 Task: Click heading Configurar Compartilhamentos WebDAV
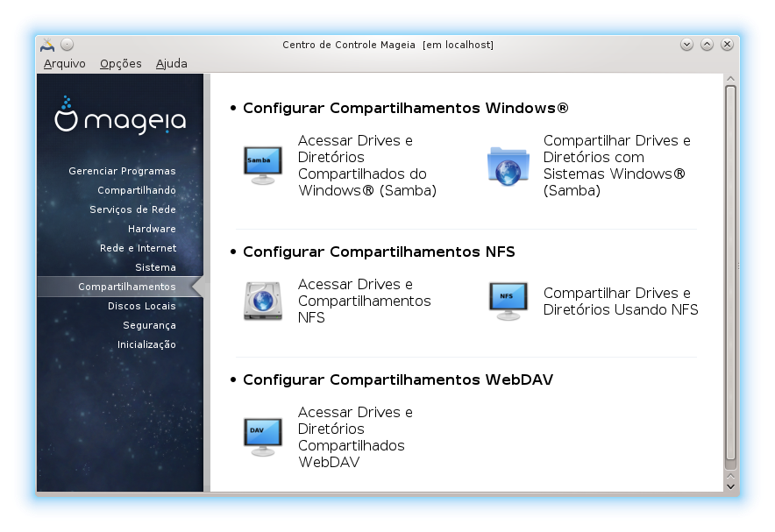point(398,379)
